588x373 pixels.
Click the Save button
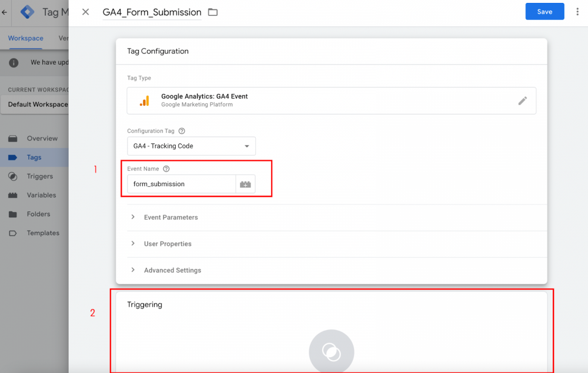[544, 12]
